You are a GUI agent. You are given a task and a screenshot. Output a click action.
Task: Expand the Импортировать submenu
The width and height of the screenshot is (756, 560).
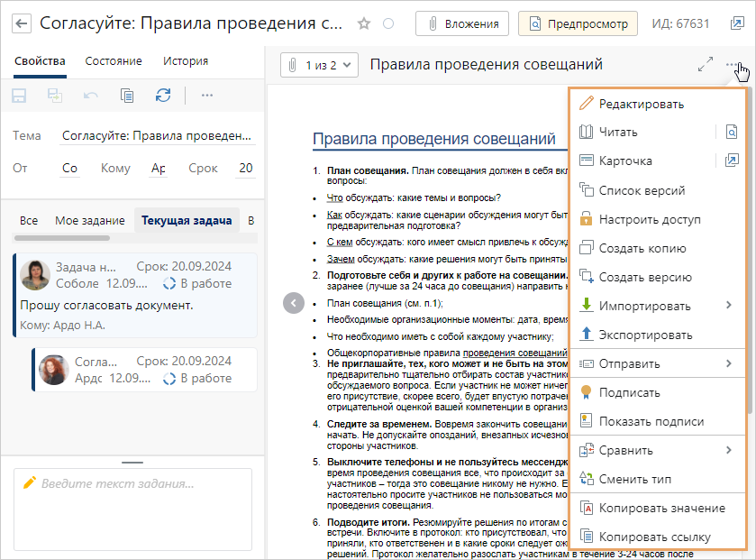pyautogui.click(x=728, y=306)
